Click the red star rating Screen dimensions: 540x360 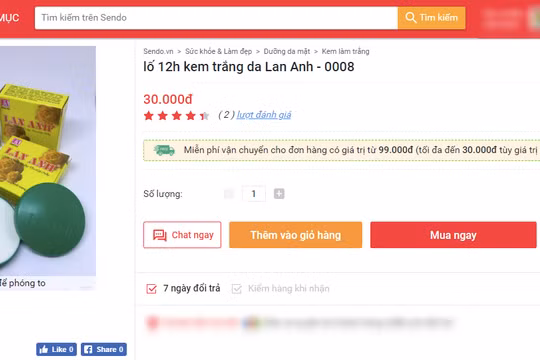click(176, 115)
